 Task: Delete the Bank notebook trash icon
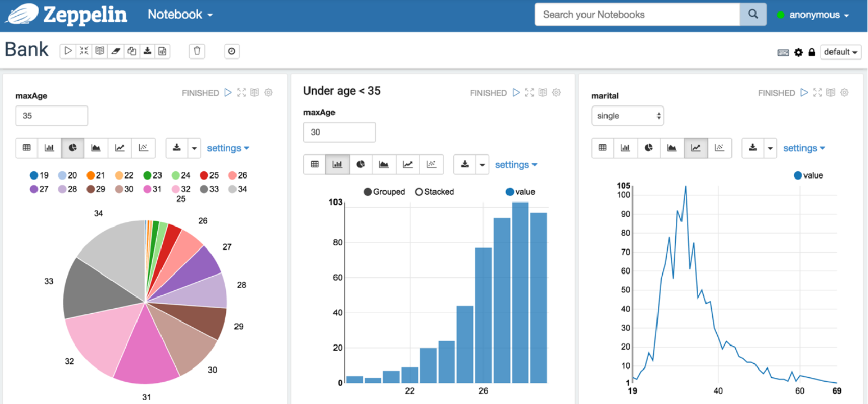[x=197, y=51]
